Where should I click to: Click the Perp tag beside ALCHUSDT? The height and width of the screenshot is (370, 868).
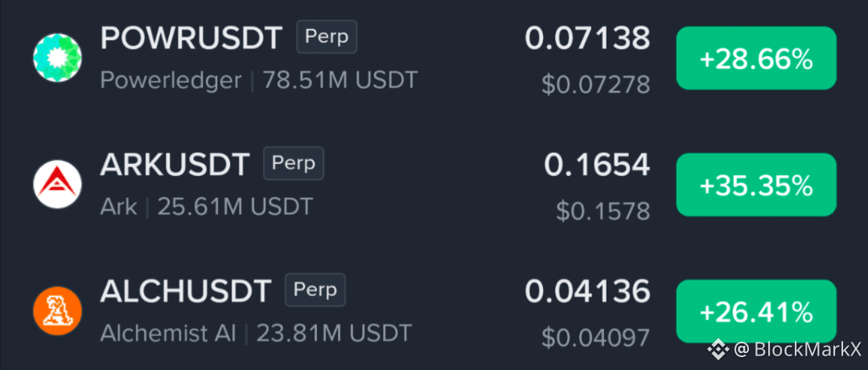[x=315, y=290]
